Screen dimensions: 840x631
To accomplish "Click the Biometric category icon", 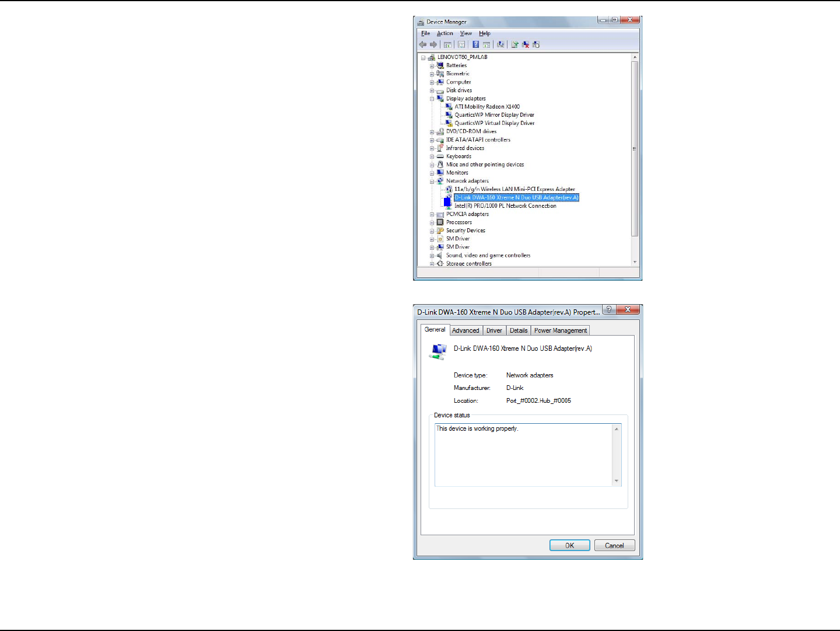I will point(440,74).
